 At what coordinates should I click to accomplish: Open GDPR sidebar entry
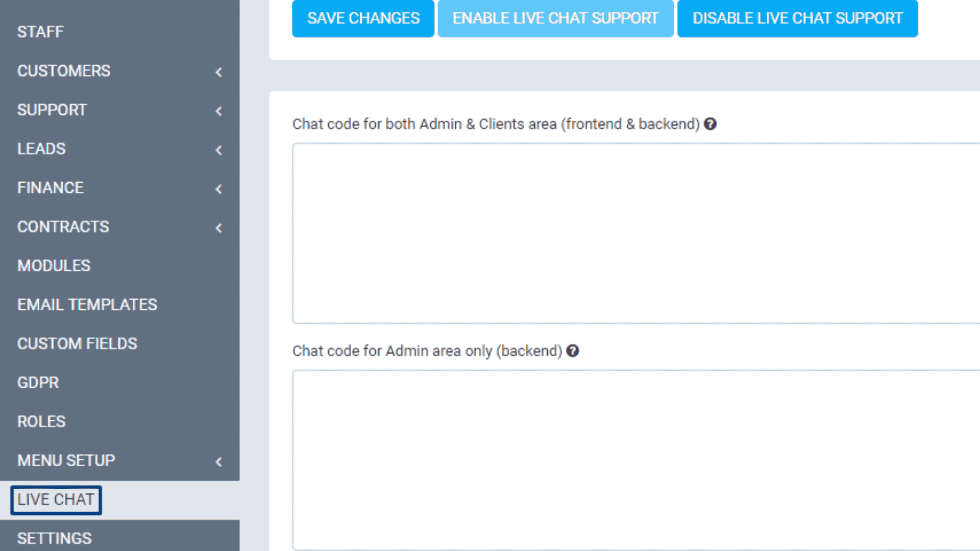click(x=119, y=382)
